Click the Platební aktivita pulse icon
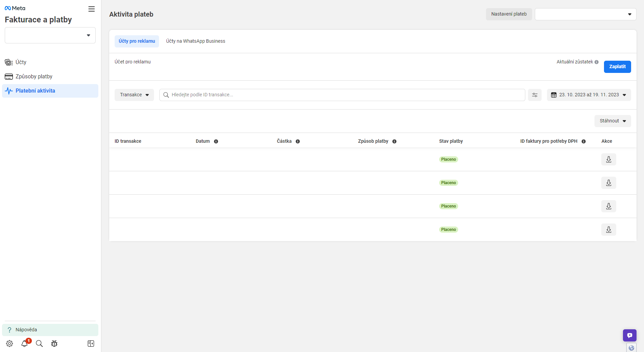The width and height of the screenshot is (644, 352). coord(9,91)
